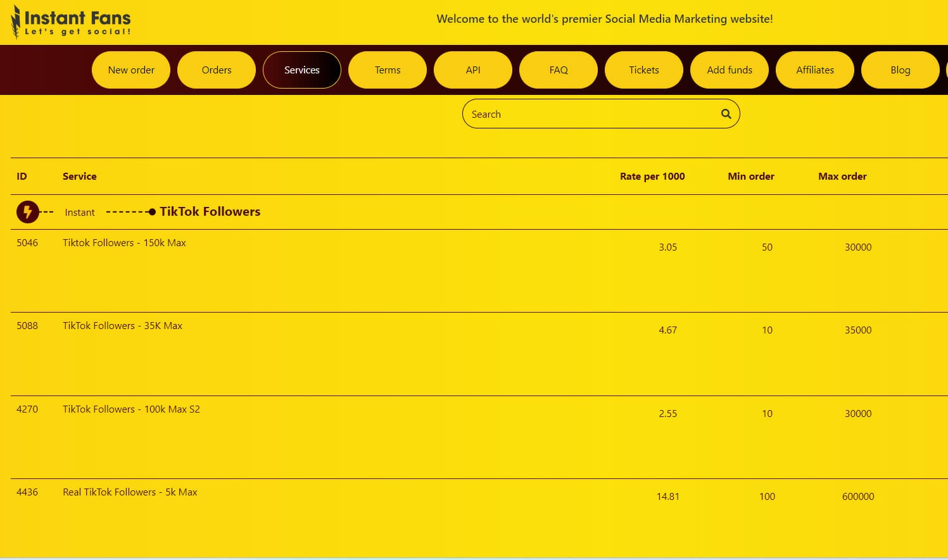Click the Add funds button
Viewport: 948px width, 560px height.
point(730,70)
